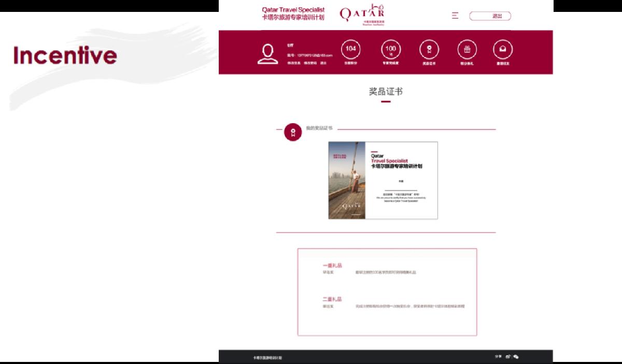Click the envelope invite friends icon
622x364 pixels.
point(502,50)
